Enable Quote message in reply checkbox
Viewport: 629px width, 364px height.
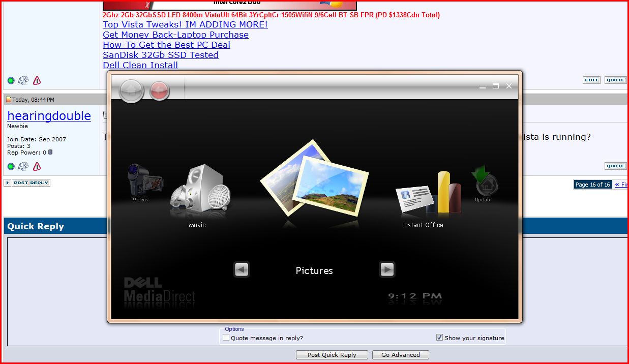pos(226,338)
